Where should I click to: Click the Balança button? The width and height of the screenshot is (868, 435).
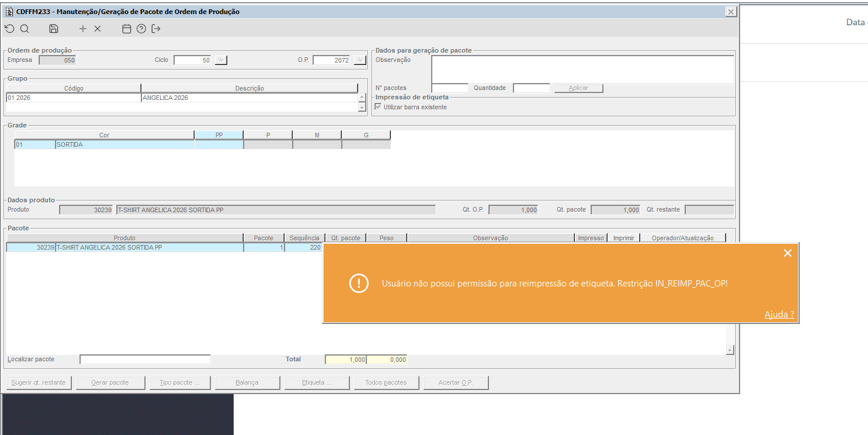[249, 382]
